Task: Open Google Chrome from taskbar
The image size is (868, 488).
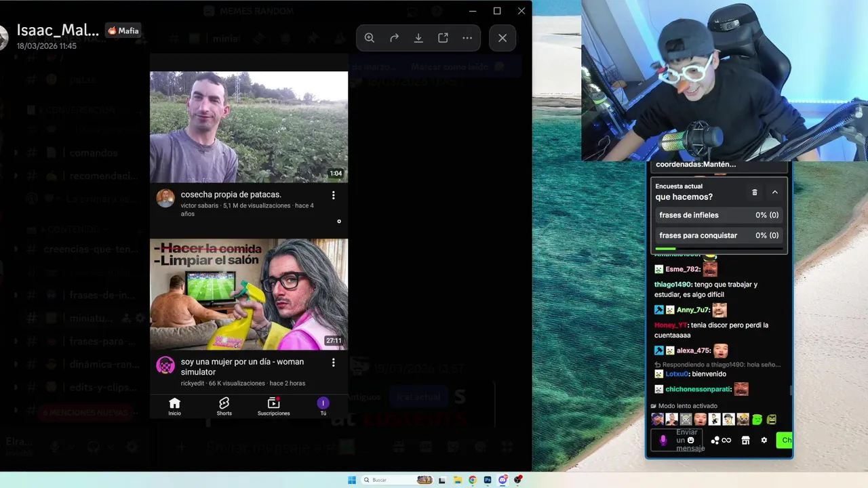Action: 473,480
